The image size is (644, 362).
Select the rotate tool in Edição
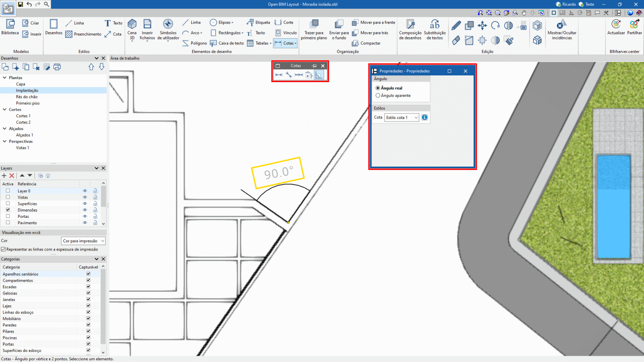[x=495, y=25]
